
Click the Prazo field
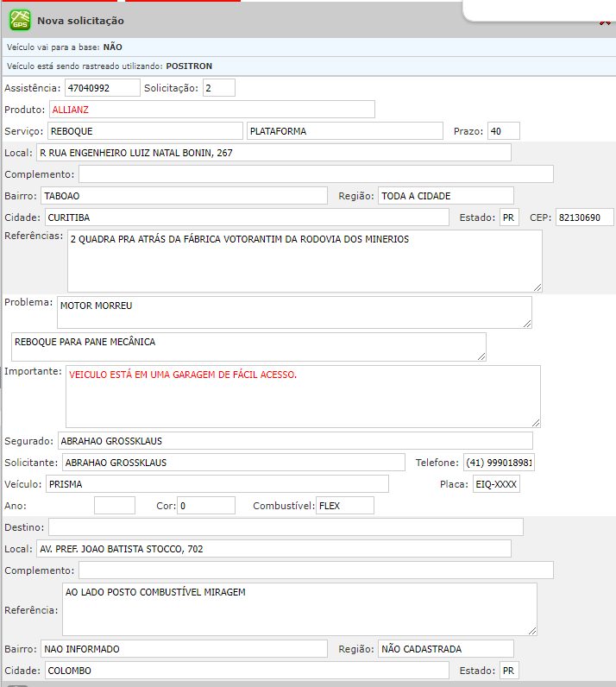point(503,131)
